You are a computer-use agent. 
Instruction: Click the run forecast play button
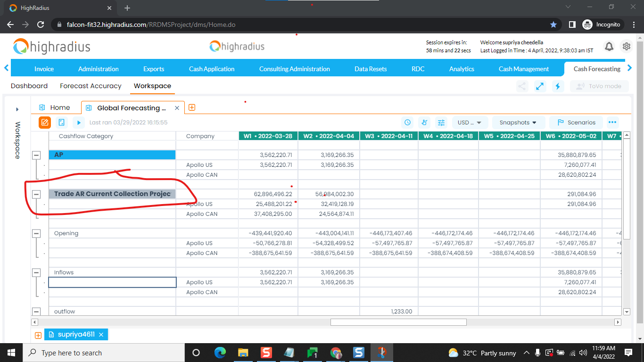pos(78,123)
